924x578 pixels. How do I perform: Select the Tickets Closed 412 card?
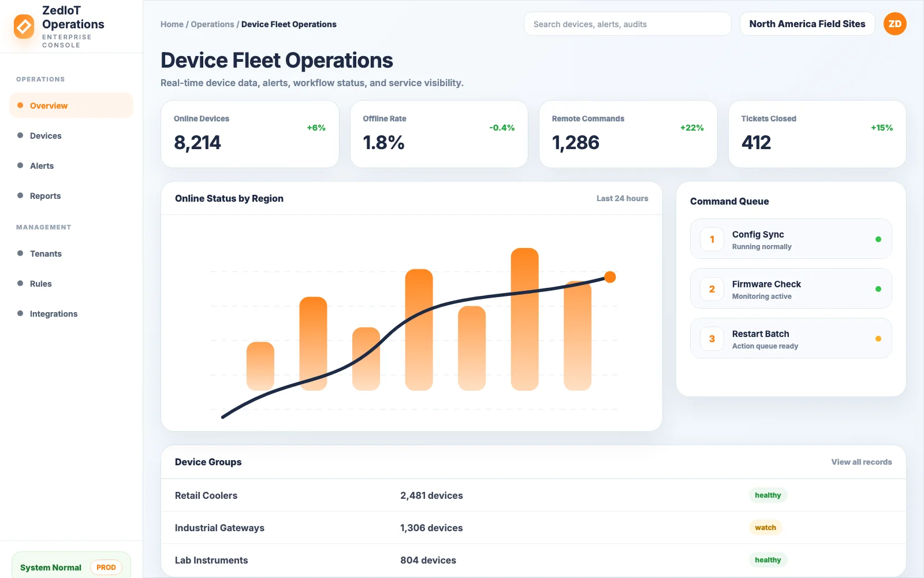[x=817, y=134]
